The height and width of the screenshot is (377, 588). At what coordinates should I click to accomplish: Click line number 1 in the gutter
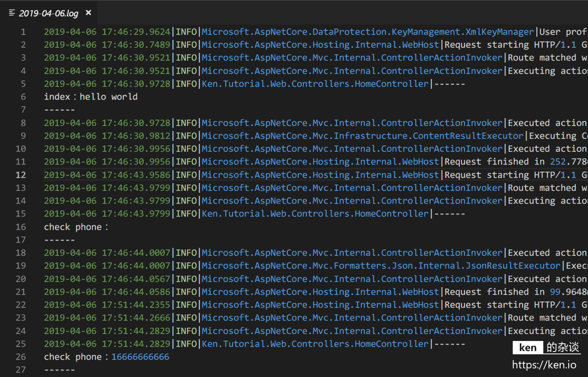[x=23, y=32]
